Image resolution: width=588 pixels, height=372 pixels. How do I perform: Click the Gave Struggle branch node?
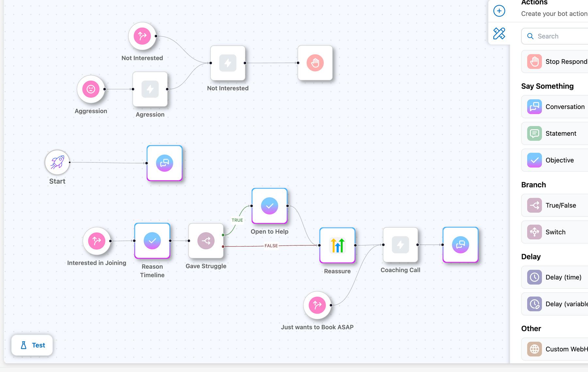coord(206,241)
